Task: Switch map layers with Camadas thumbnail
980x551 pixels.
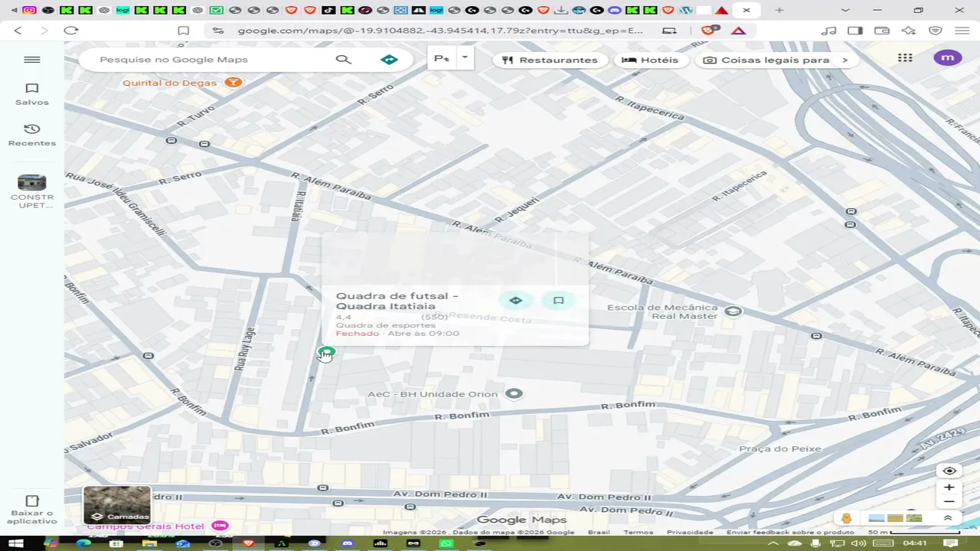Action: (x=117, y=505)
